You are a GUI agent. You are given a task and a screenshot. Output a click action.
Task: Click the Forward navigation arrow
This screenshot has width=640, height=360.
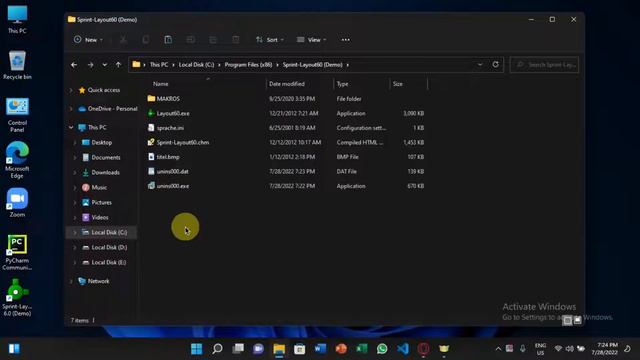coord(90,64)
